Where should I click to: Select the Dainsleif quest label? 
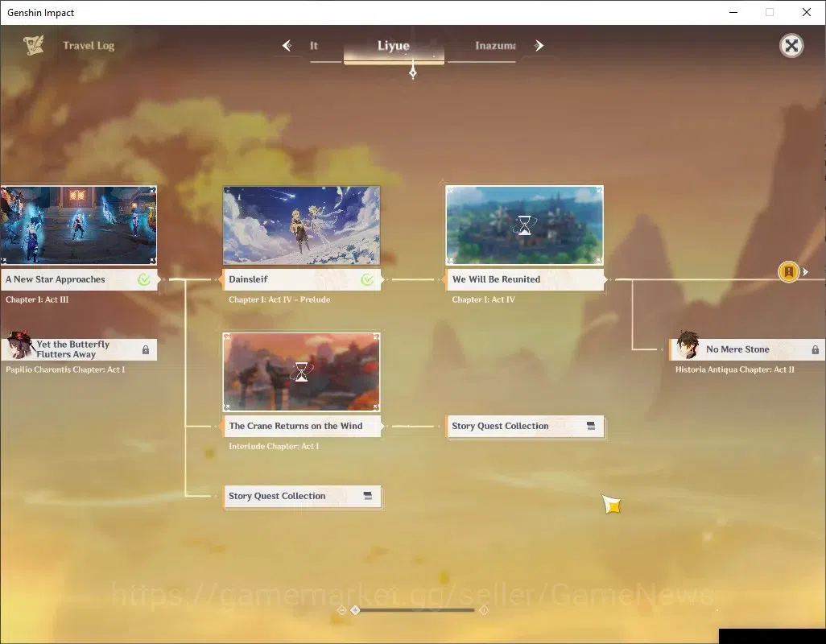pyautogui.click(x=302, y=279)
